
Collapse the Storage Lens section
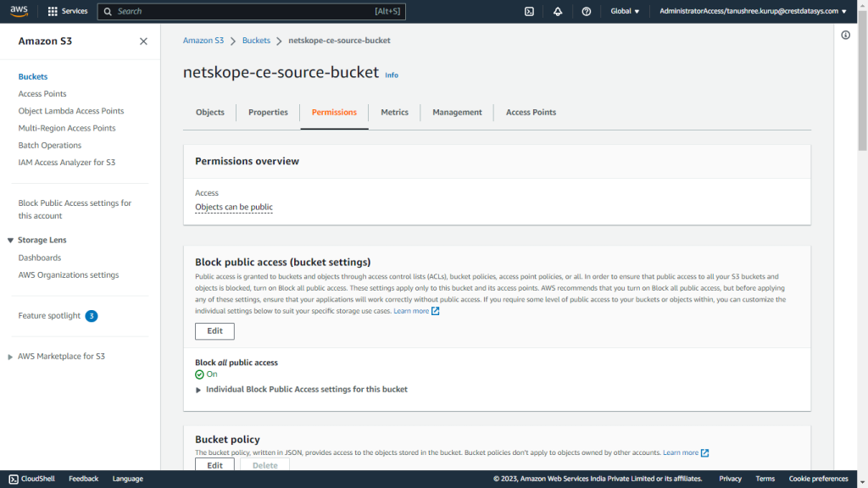point(10,240)
